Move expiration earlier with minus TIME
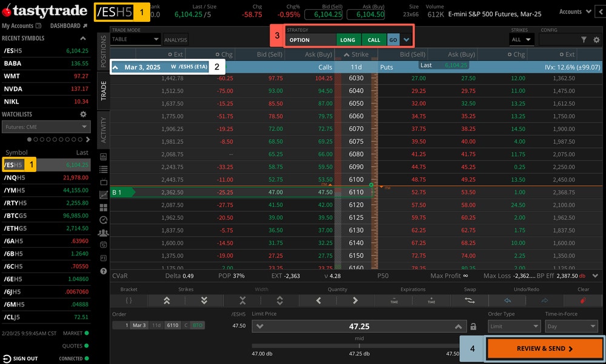The image size is (606, 364). click(x=394, y=300)
